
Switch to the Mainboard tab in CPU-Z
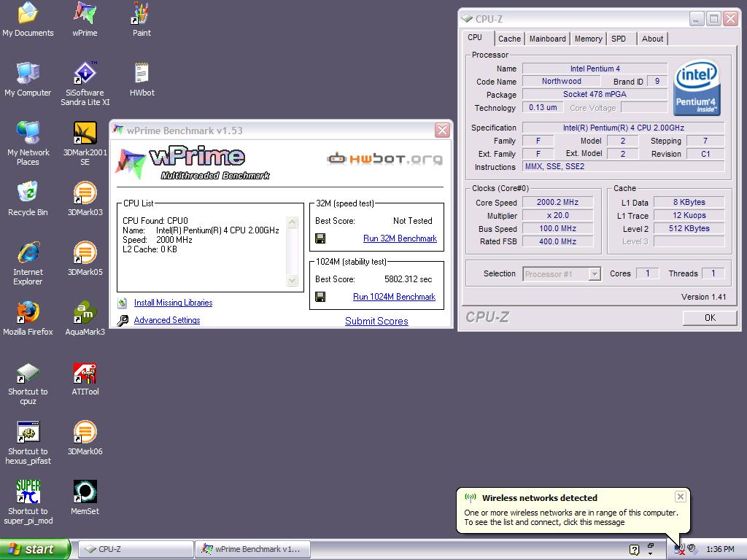pyautogui.click(x=547, y=39)
